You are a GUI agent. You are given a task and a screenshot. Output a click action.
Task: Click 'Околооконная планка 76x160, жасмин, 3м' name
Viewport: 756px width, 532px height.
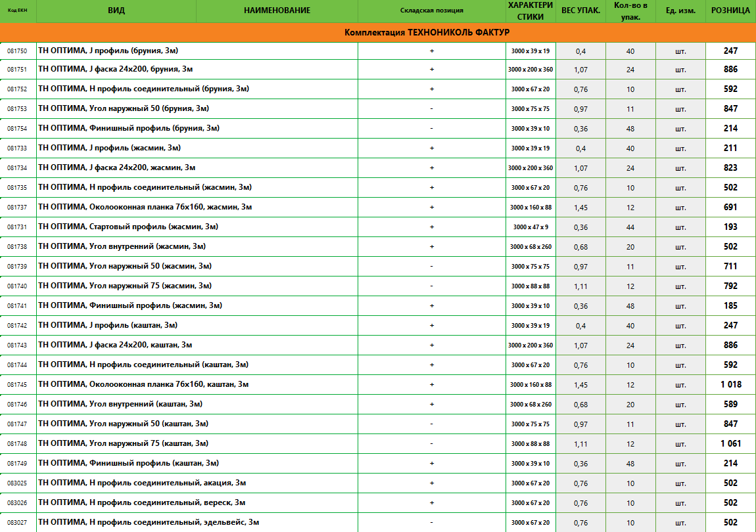(x=171, y=207)
